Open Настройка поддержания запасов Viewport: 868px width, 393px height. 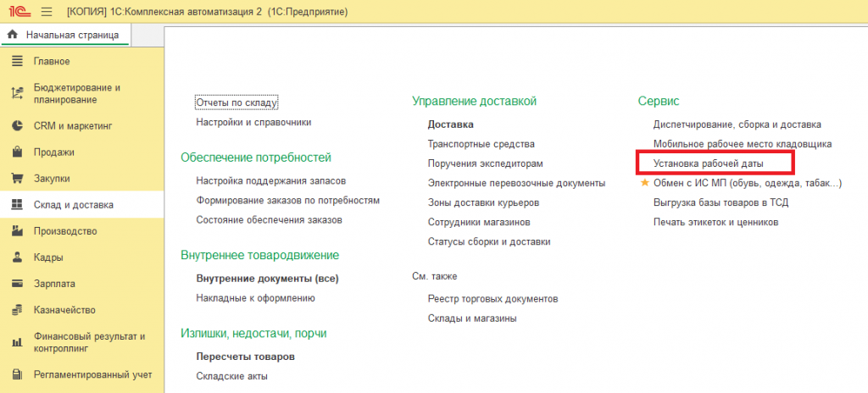[271, 180]
